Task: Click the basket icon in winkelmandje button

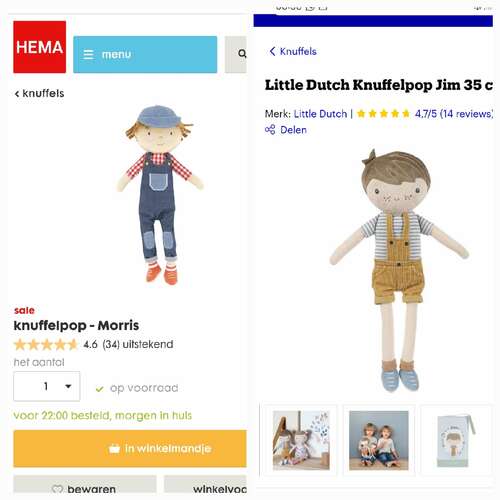Action: (x=114, y=449)
